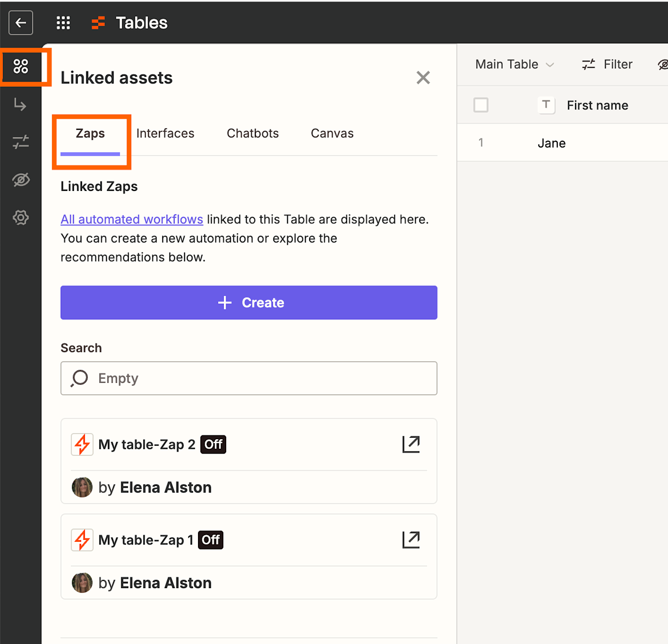This screenshot has height=644, width=668.
Task: Click the Create button
Action: point(249,303)
